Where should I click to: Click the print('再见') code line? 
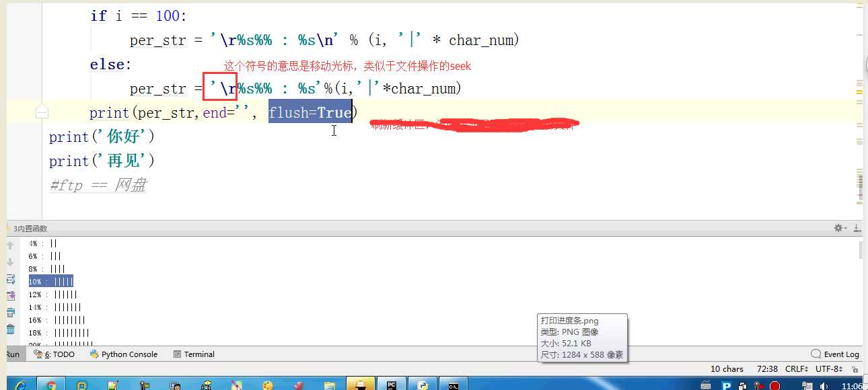[x=102, y=161]
